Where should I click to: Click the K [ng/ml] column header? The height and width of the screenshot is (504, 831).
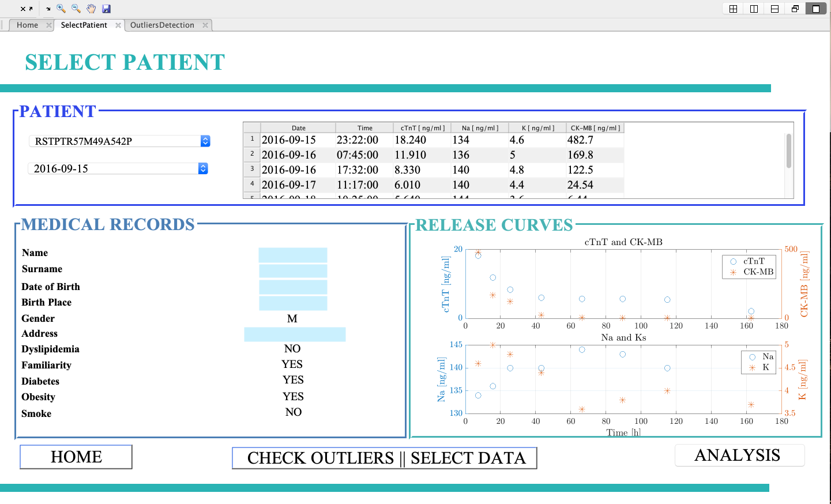click(x=537, y=128)
